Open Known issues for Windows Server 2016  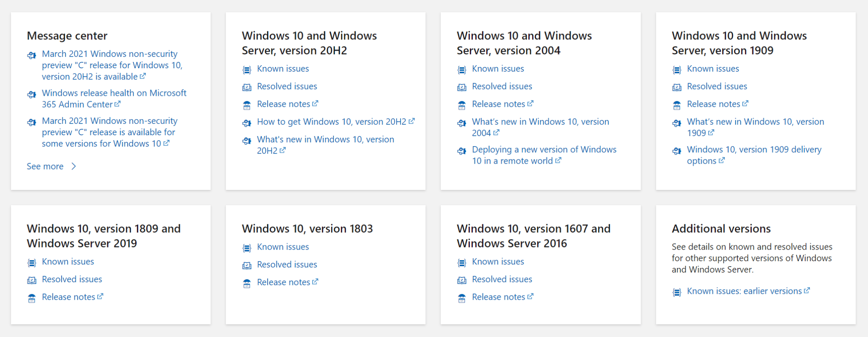[x=498, y=262]
